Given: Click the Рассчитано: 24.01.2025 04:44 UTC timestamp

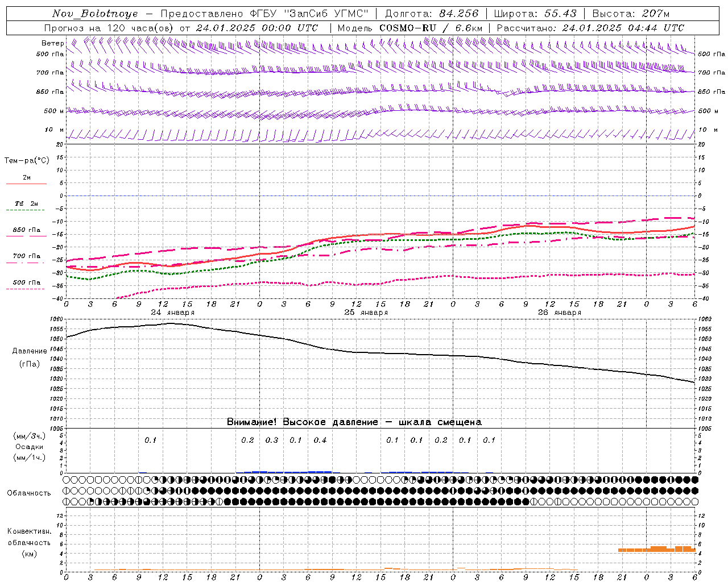Looking at the screenshot, I should click(x=590, y=28).
